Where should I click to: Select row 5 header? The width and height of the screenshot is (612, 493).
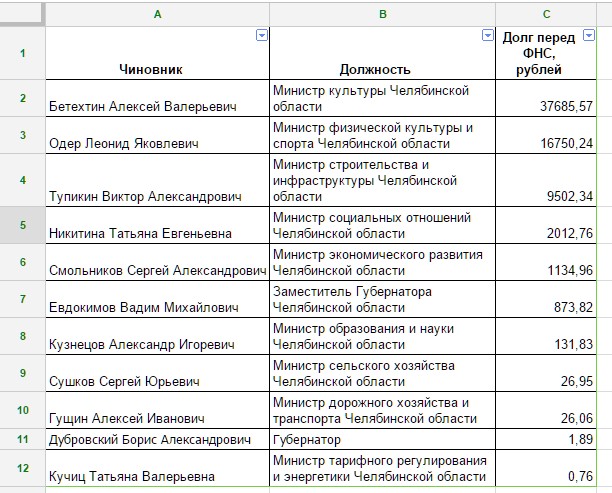[x=22, y=225]
